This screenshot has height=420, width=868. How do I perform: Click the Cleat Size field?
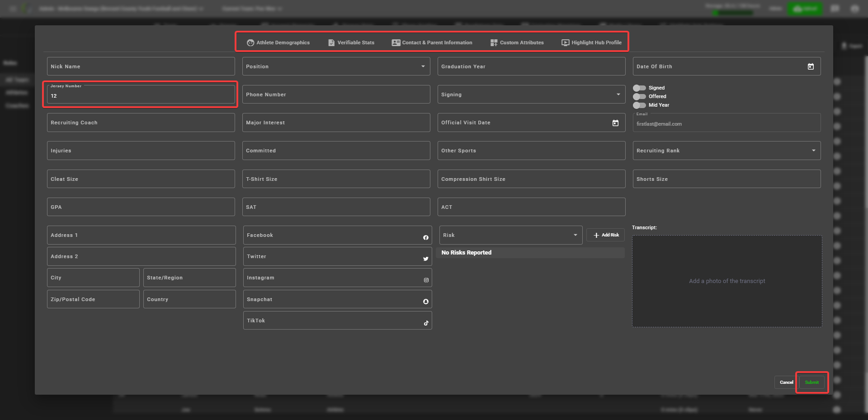(x=141, y=179)
